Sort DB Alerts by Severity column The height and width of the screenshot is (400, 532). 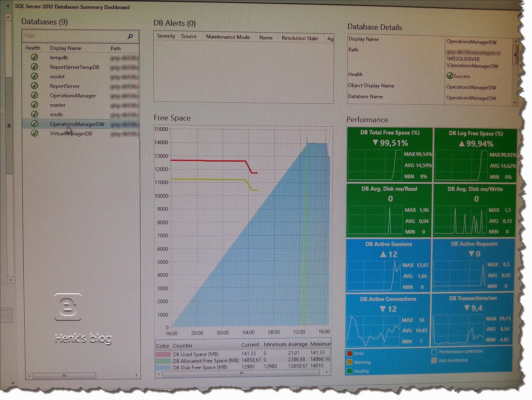[166, 36]
